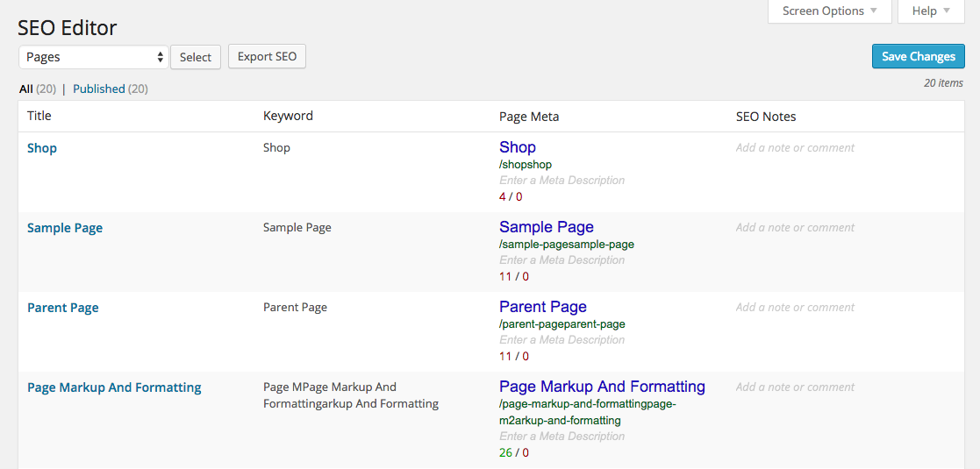980x469 pixels.
Task: Click the SEO Editor page heading
Action: (68, 27)
